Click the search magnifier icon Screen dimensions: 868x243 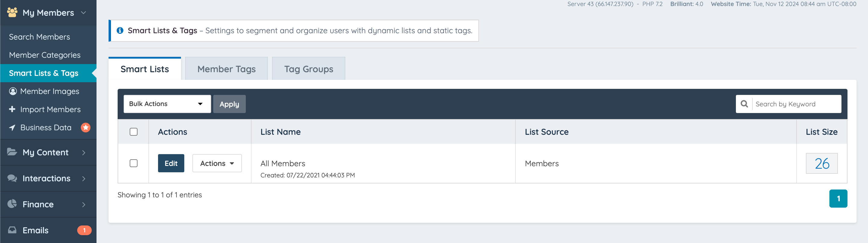(x=744, y=104)
